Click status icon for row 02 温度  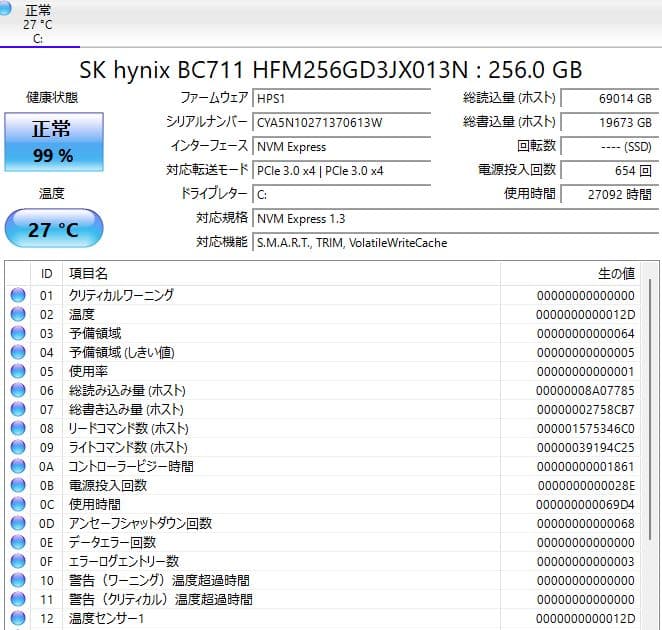18,314
